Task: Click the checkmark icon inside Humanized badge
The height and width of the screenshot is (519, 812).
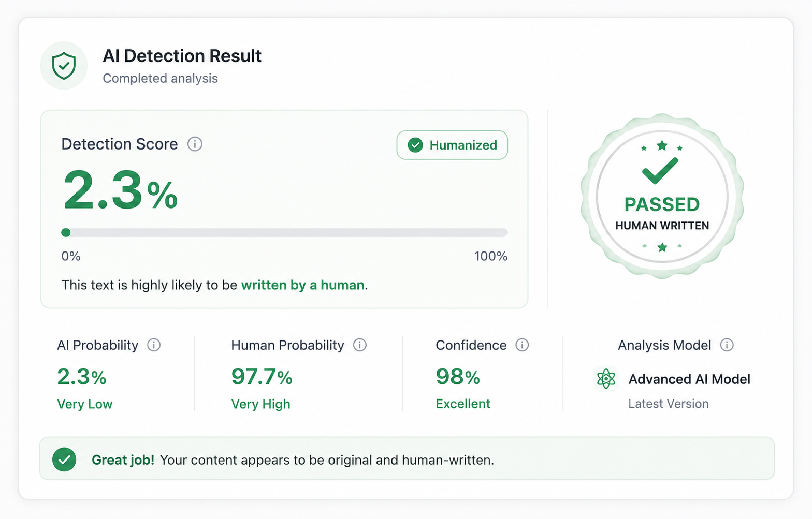Action: tap(415, 145)
